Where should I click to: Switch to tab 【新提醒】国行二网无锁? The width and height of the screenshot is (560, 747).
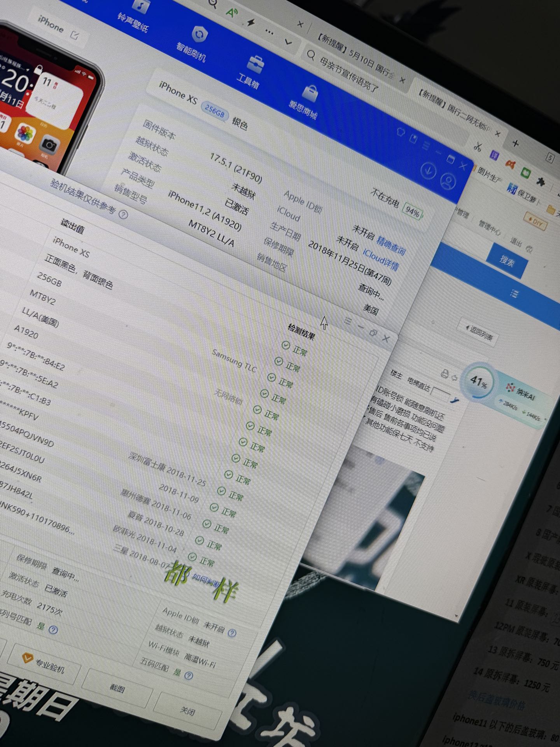tap(455, 111)
